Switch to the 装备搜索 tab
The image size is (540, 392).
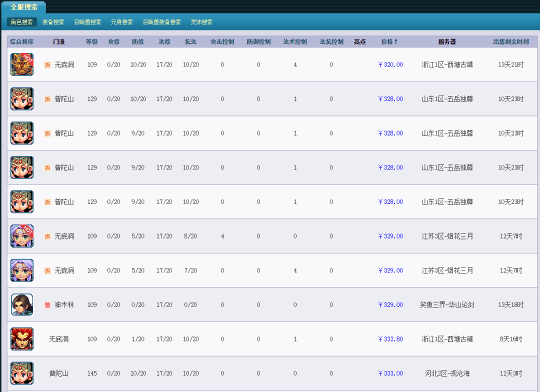[53, 22]
